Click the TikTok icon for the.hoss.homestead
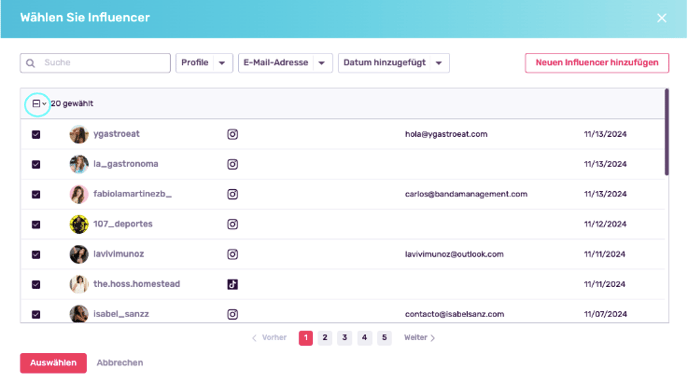The image size is (688, 382). coord(233,284)
